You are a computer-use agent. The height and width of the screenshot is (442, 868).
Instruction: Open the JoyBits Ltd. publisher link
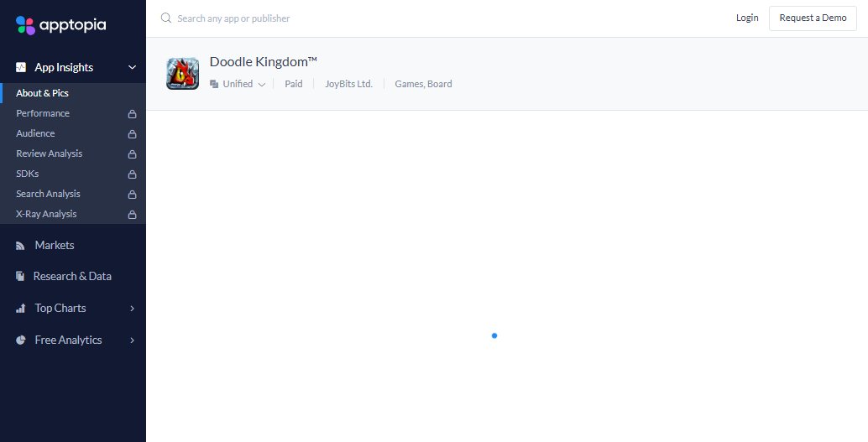pos(348,84)
